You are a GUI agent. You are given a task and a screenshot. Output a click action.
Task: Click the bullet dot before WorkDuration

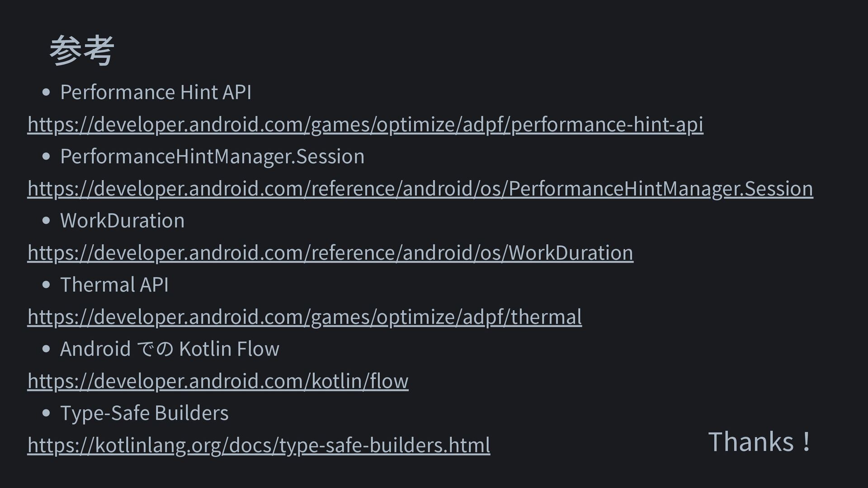pos(46,221)
